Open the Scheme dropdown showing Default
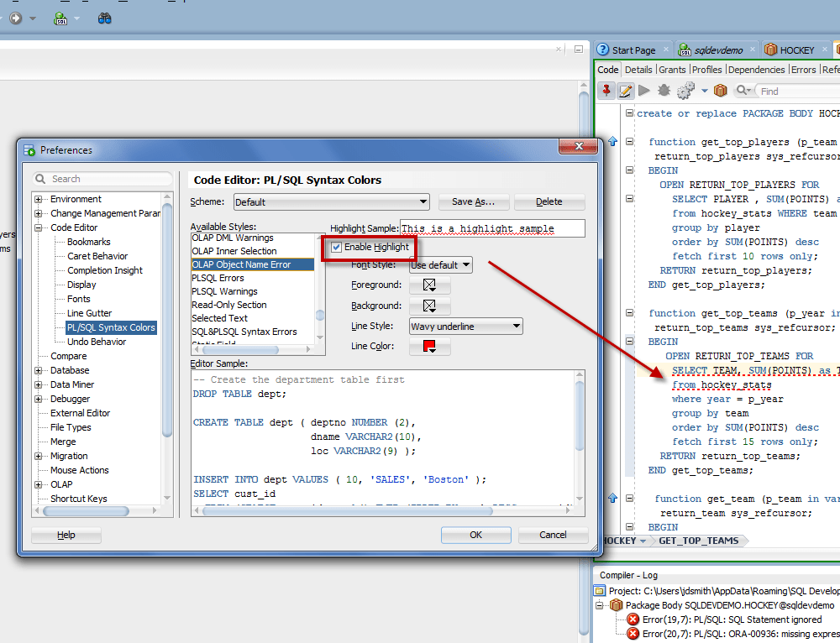This screenshot has height=643, width=840. [423, 201]
